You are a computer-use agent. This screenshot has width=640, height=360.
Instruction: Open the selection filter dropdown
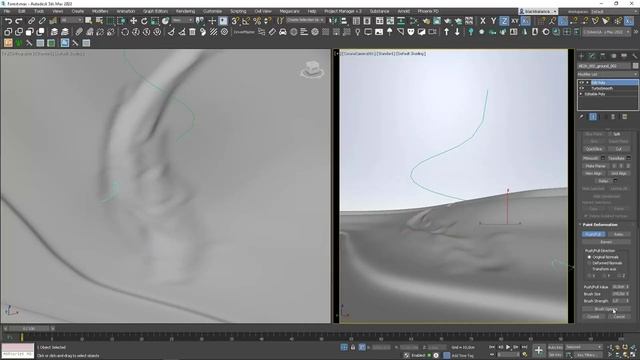pos(71,20)
